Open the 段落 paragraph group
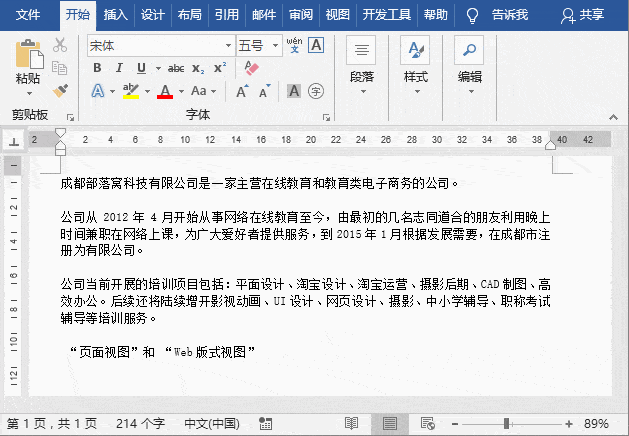This screenshot has width=629, height=436. coord(361,66)
